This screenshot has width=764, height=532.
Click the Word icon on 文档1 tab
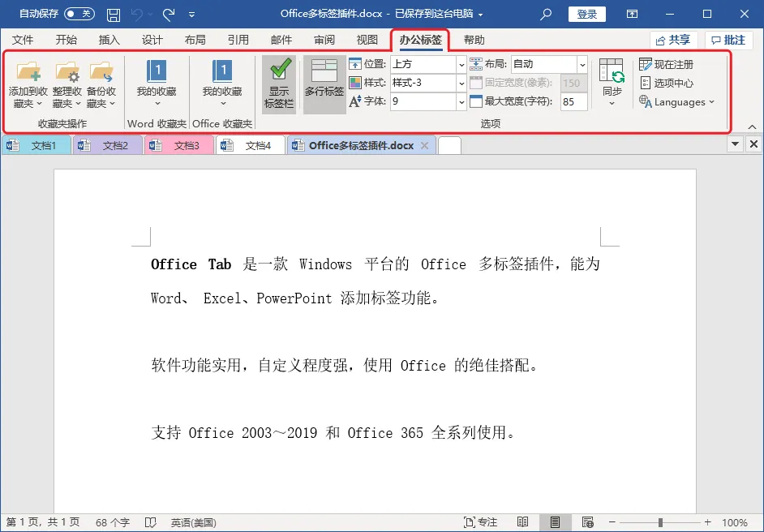13,145
